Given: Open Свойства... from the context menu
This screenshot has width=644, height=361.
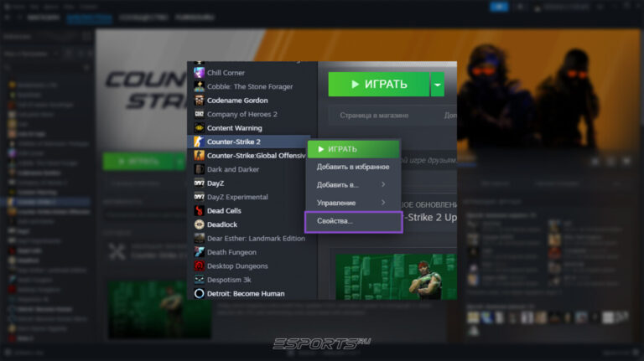Looking at the screenshot, I should (353, 221).
